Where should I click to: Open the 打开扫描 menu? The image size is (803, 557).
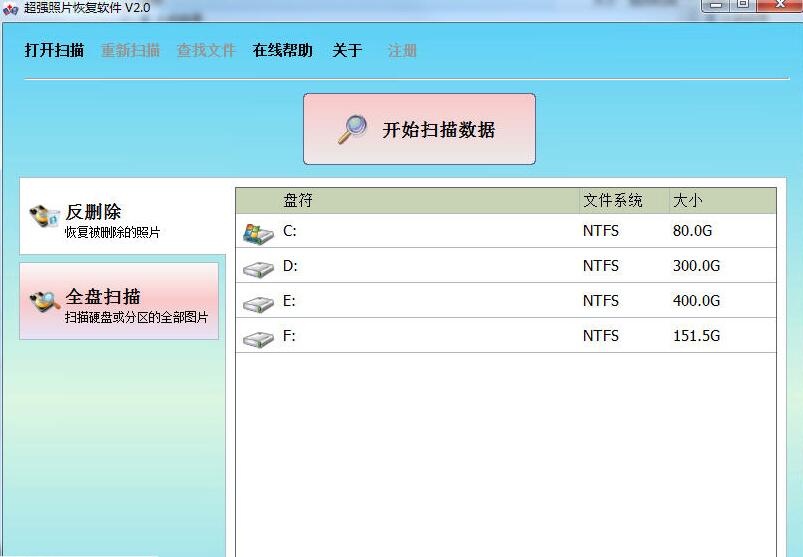click(54, 50)
